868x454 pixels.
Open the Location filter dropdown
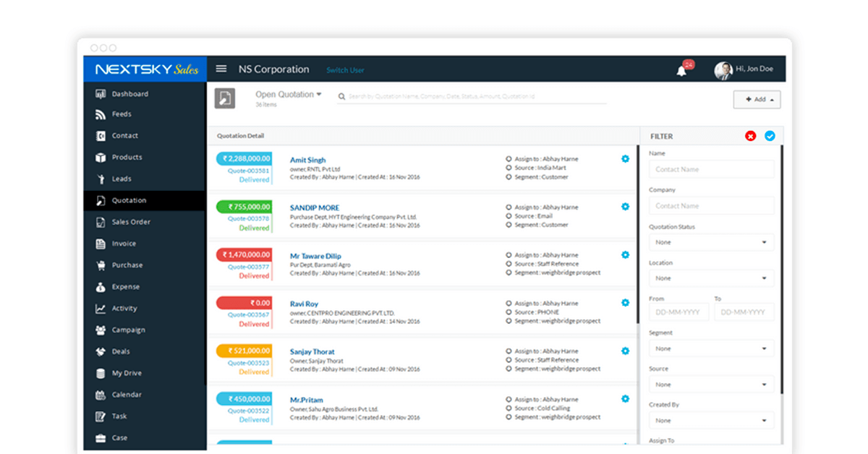[x=711, y=278]
